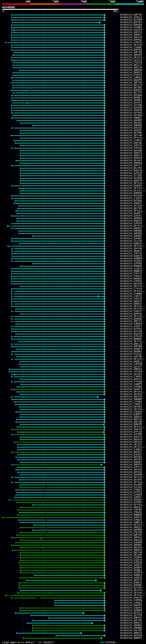Screen dimensions: 146x644
Task: Select hit UniRef100_Q851P5
Action: pyautogui.click(x=131, y=55)
